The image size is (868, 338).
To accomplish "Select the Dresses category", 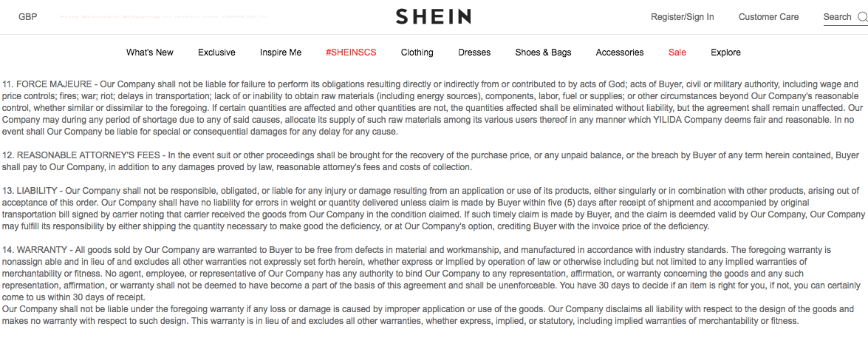I will [474, 53].
